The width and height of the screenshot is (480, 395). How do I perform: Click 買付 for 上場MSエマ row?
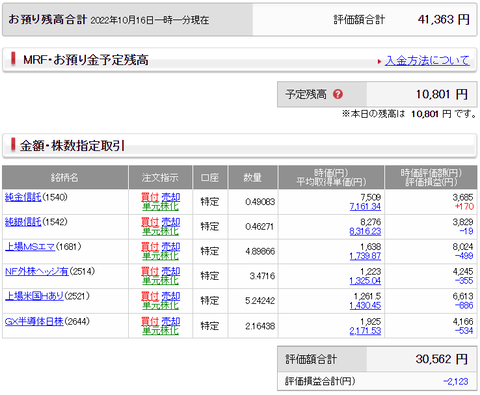click(150, 247)
